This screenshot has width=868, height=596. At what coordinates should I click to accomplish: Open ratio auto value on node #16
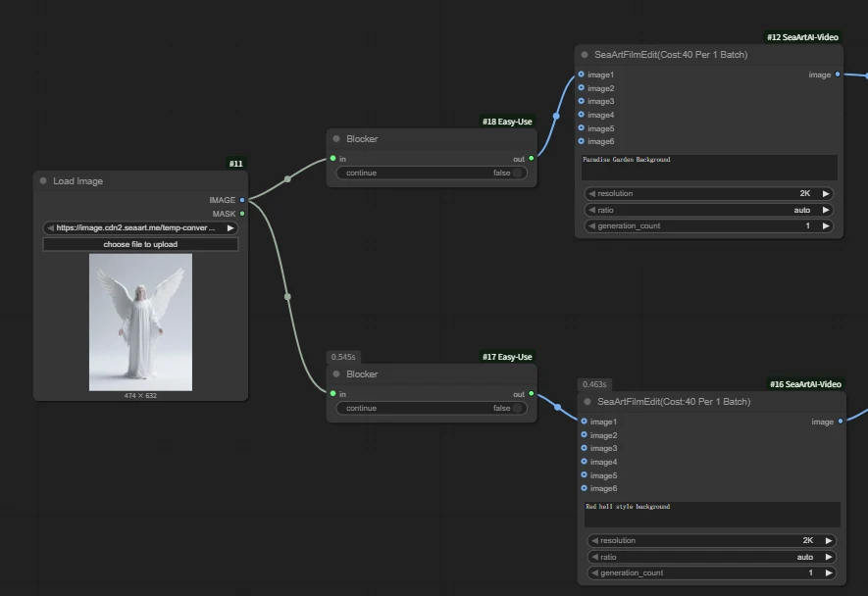pyautogui.click(x=805, y=557)
